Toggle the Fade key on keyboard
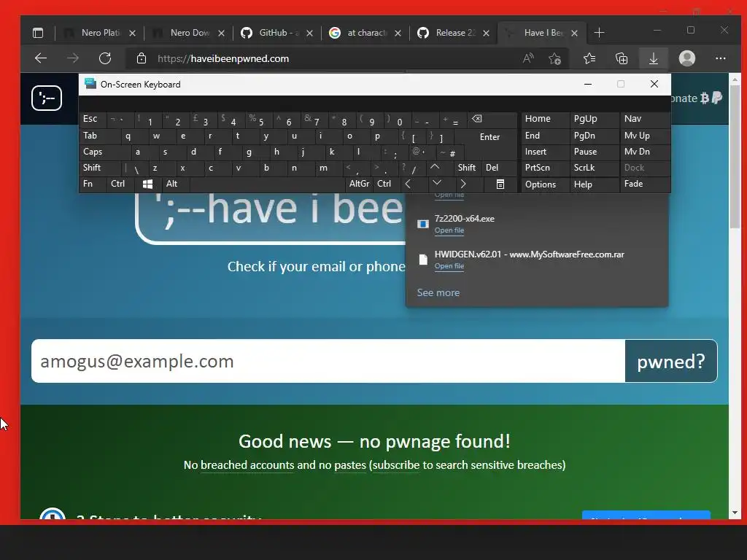This screenshot has width=747, height=560. pos(644,184)
